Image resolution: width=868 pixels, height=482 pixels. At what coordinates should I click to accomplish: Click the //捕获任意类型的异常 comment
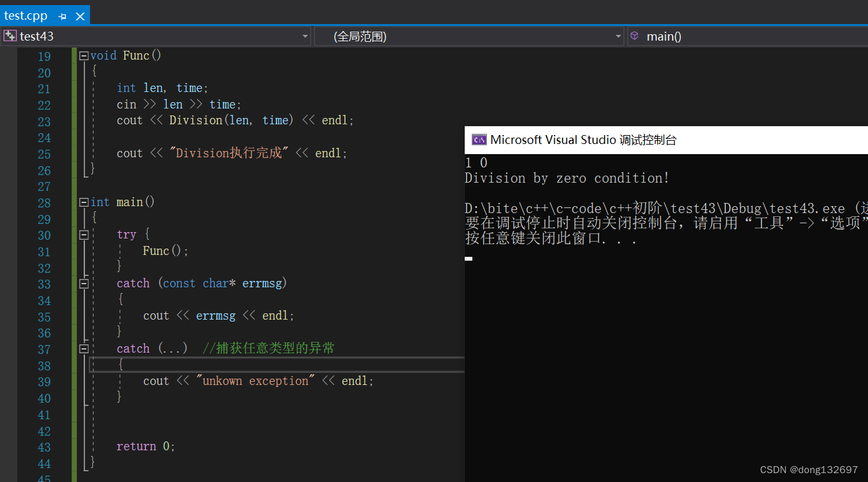pyautogui.click(x=268, y=348)
